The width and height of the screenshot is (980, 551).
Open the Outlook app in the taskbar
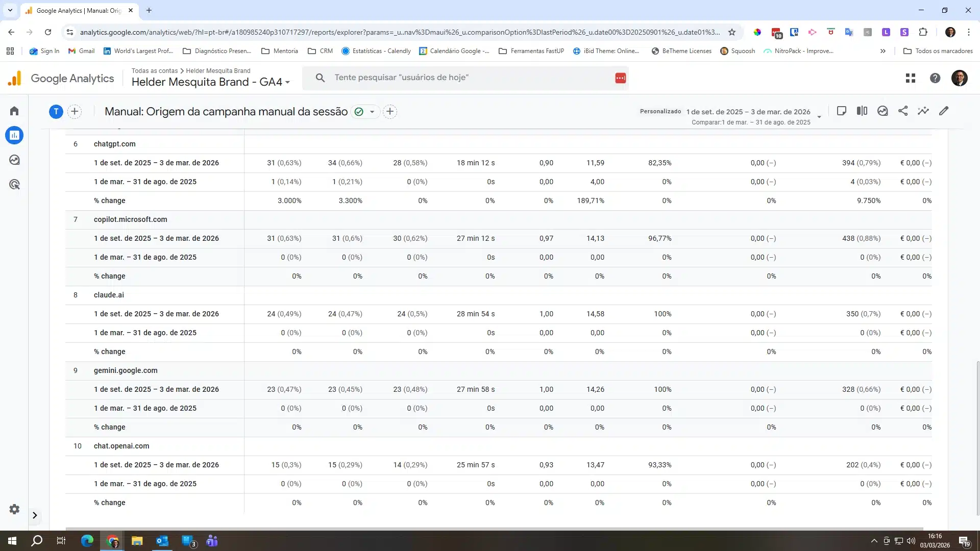[162, 541]
